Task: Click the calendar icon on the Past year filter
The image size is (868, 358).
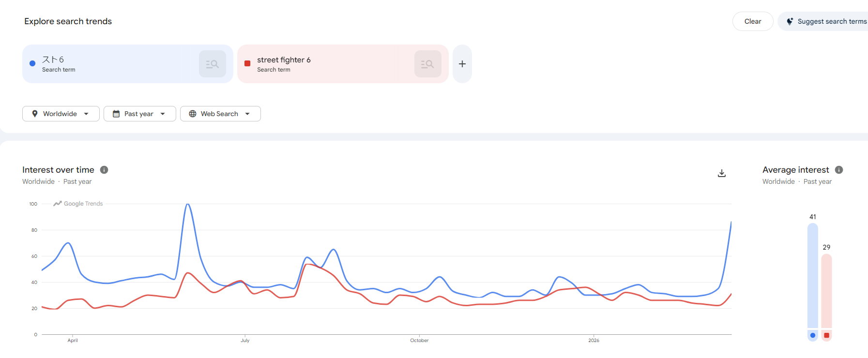Action: point(116,114)
